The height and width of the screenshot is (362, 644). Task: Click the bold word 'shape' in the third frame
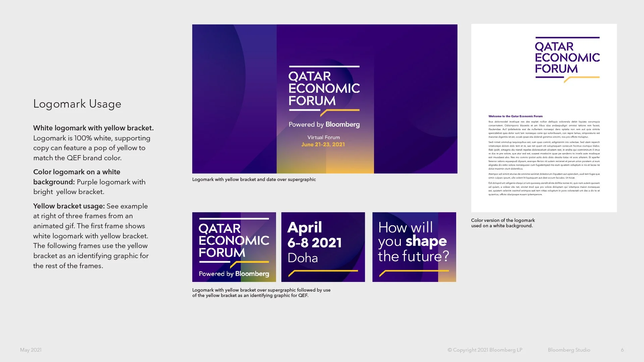tap(426, 242)
